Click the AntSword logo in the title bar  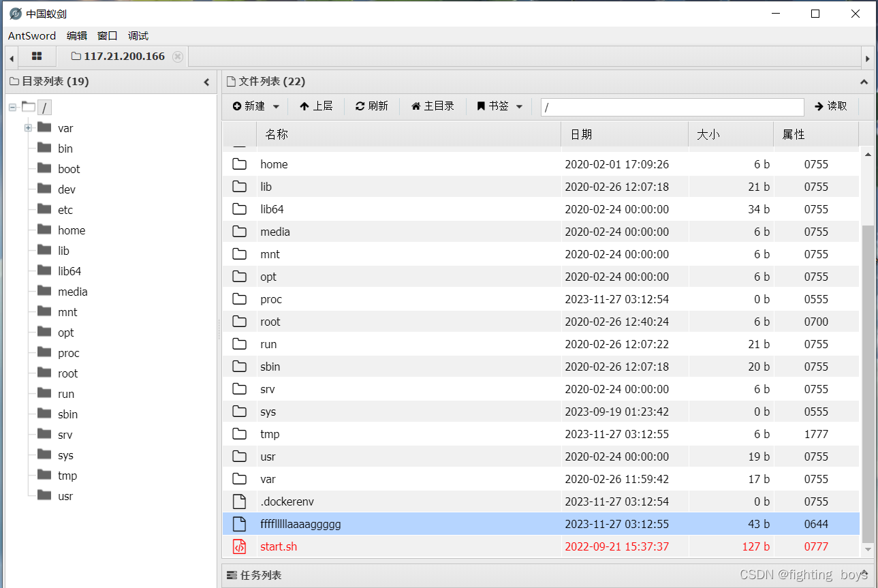15,13
